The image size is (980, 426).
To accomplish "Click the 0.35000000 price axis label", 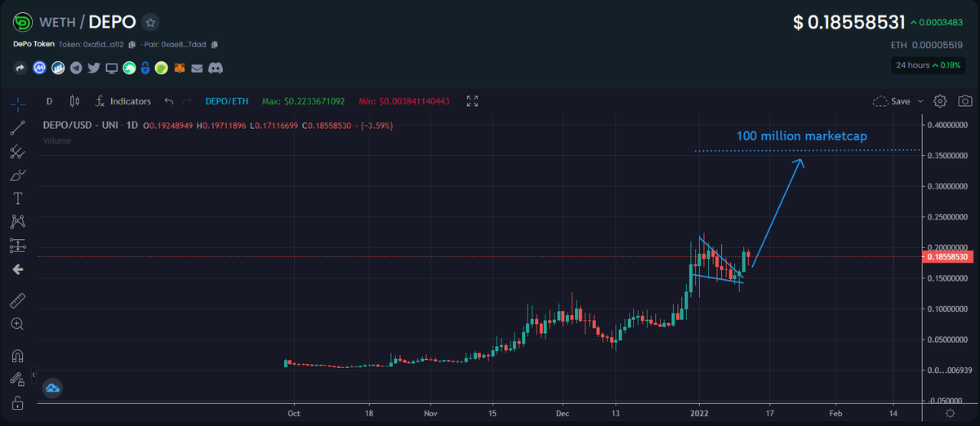I will [x=948, y=156].
